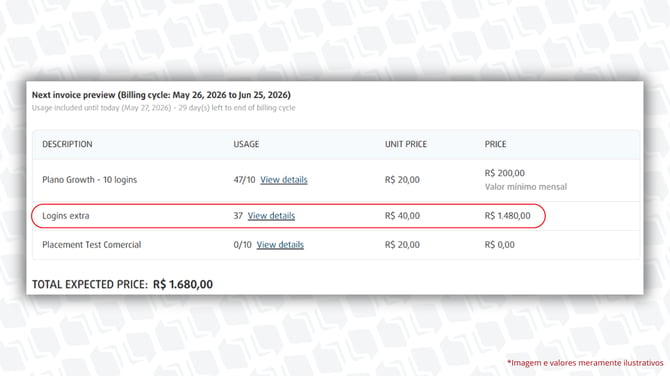The image size is (670, 376).
Task: Click the R$ 0,00 price
Action: pos(500,245)
